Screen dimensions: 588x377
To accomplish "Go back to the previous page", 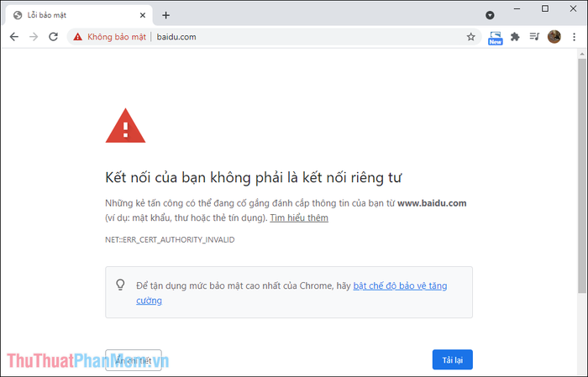I will pos(14,37).
